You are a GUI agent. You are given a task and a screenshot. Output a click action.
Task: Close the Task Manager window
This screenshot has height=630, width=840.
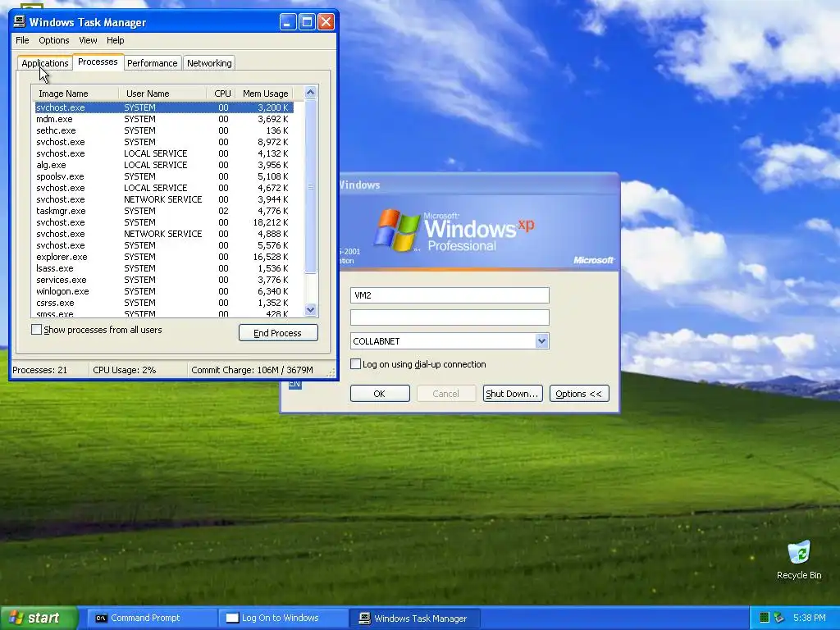click(x=326, y=22)
